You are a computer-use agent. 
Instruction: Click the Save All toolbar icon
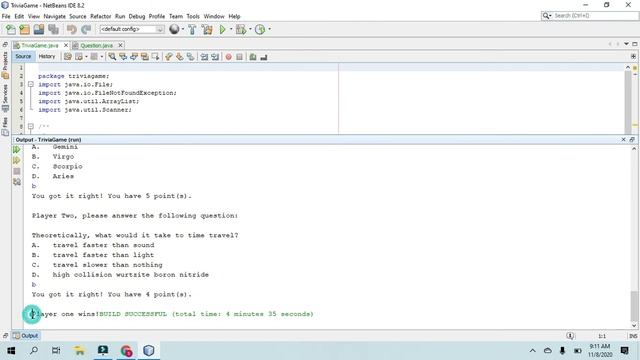tap(53, 29)
